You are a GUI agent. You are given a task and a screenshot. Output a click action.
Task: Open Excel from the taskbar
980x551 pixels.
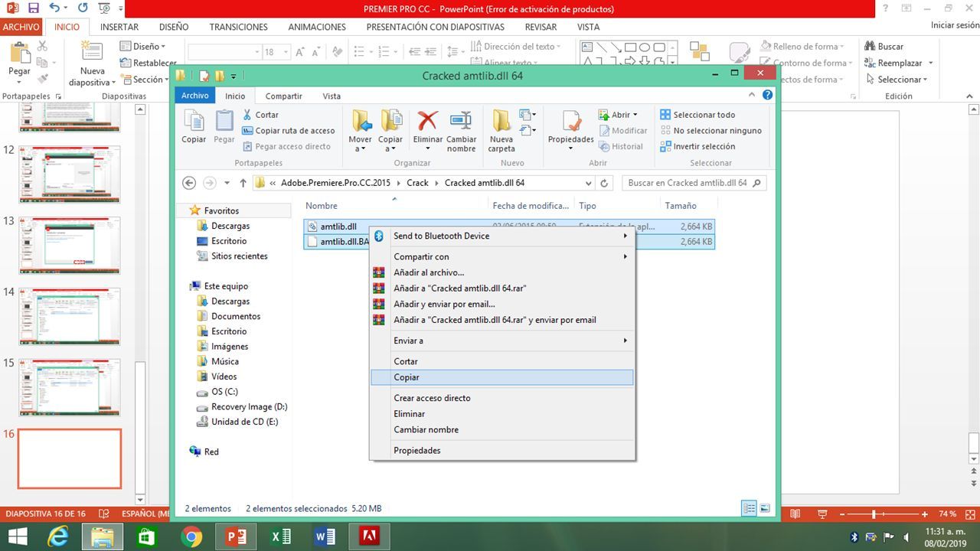[281, 536]
